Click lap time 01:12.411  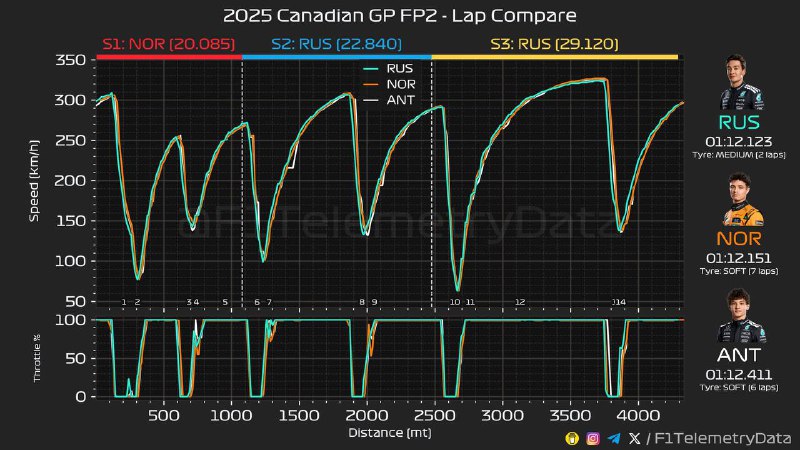[739, 374]
